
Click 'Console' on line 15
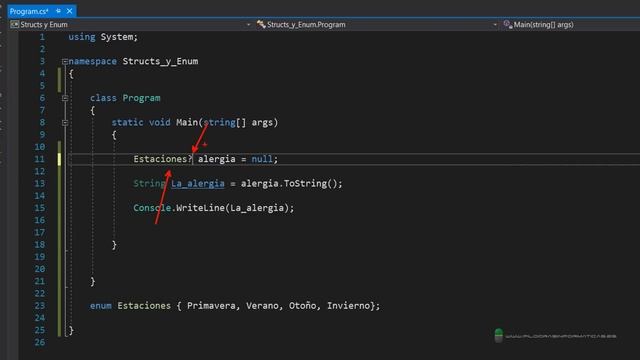click(152, 208)
